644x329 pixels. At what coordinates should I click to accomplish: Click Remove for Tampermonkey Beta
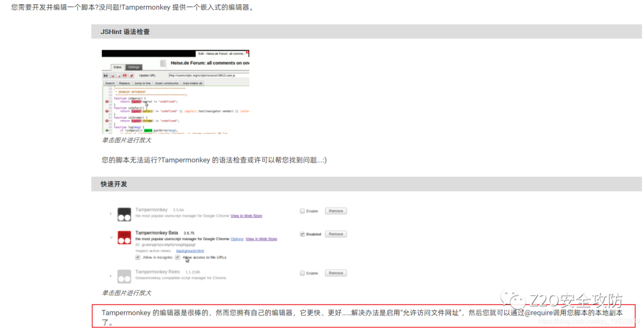click(336, 234)
